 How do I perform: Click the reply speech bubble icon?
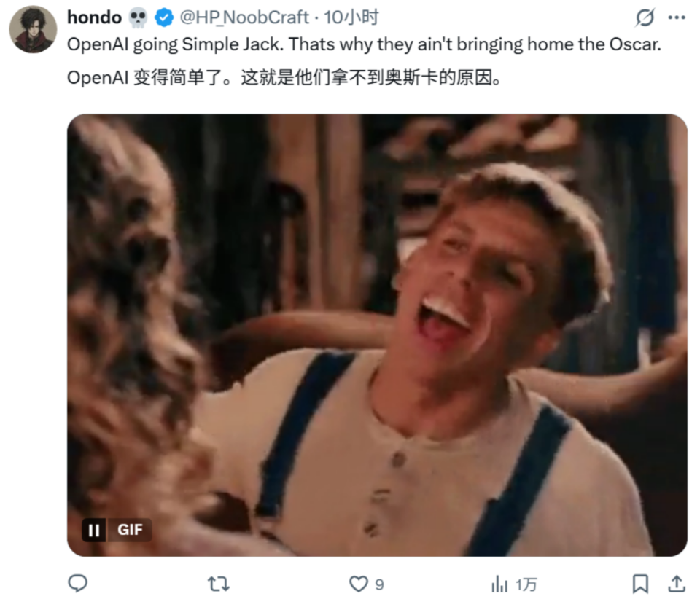pyautogui.click(x=78, y=583)
